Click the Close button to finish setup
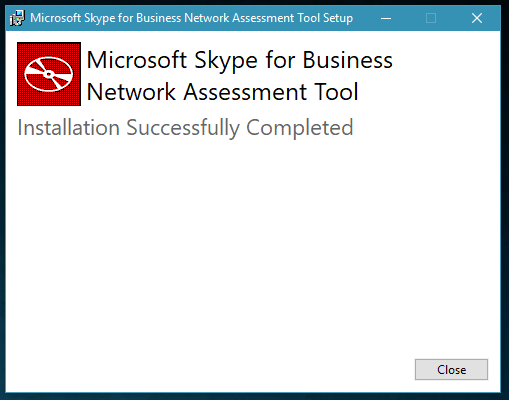This screenshot has height=400, width=509. coord(451,369)
